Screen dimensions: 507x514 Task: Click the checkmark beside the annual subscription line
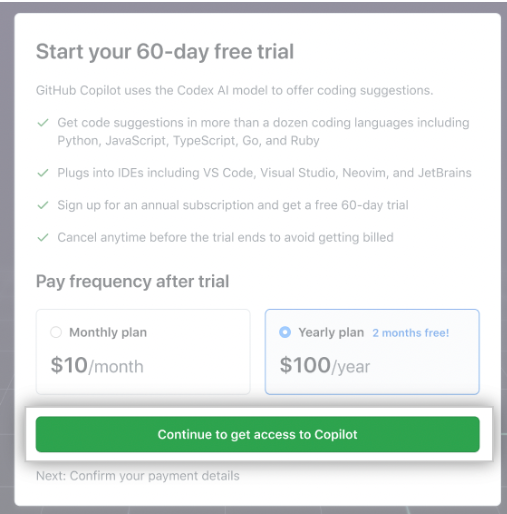[43, 205]
